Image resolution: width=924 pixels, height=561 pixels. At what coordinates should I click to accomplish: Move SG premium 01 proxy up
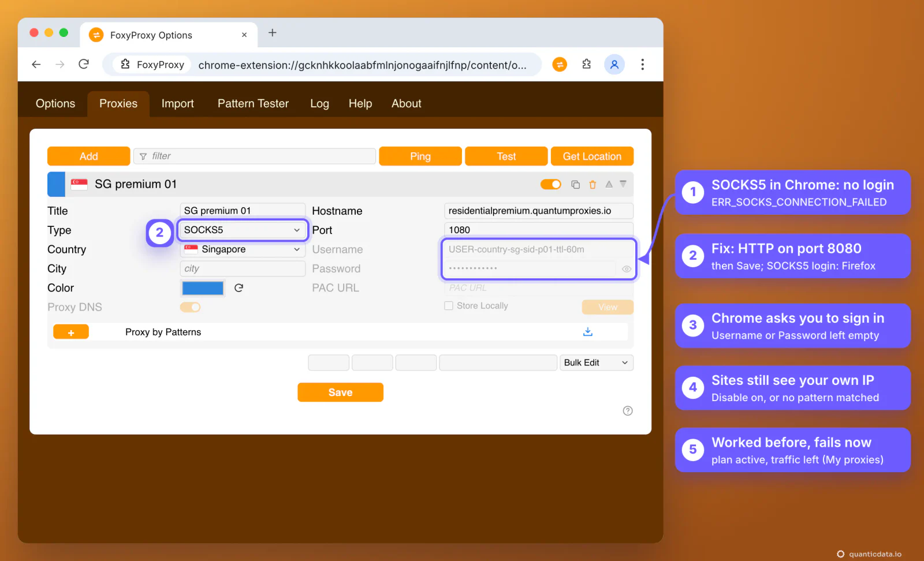pos(609,184)
